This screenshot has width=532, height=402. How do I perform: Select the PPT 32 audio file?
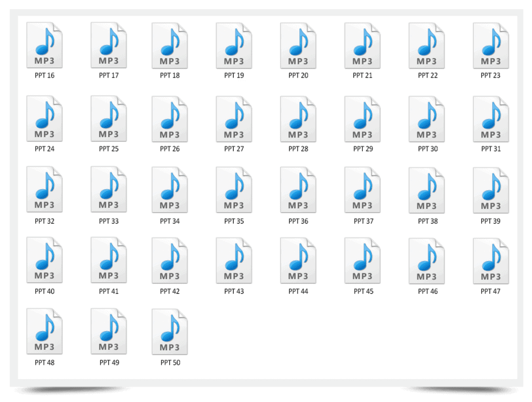click(45, 191)
